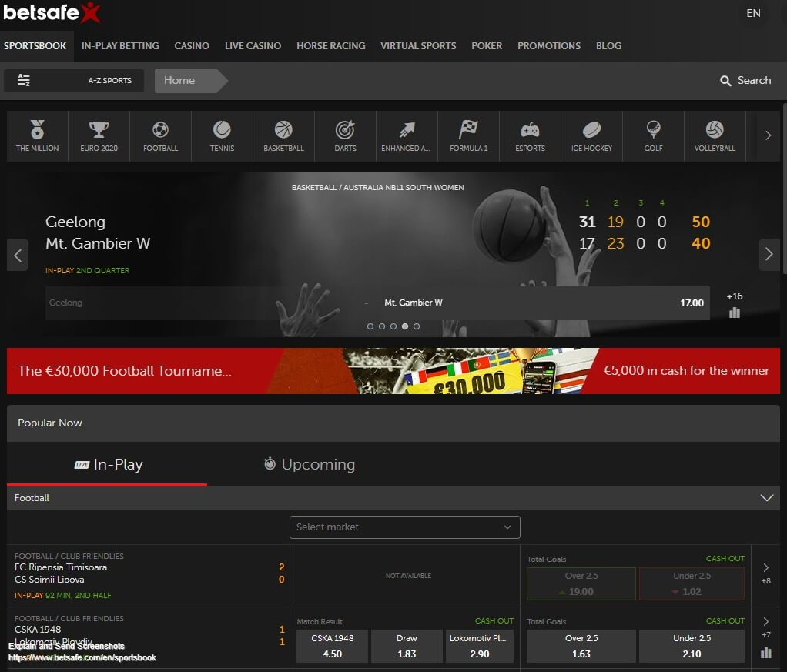Open the Select market dropdown

[x=404, y=527]
